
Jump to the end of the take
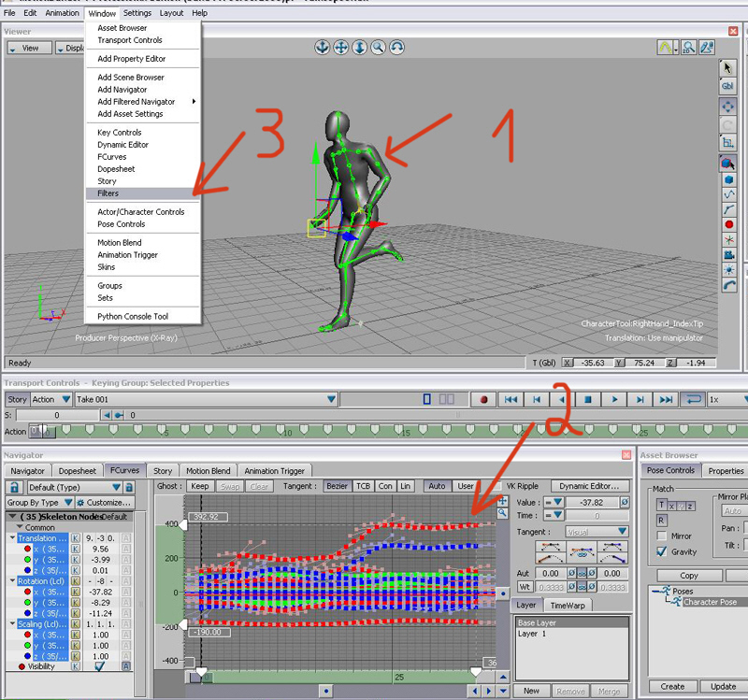pos(666,400)
